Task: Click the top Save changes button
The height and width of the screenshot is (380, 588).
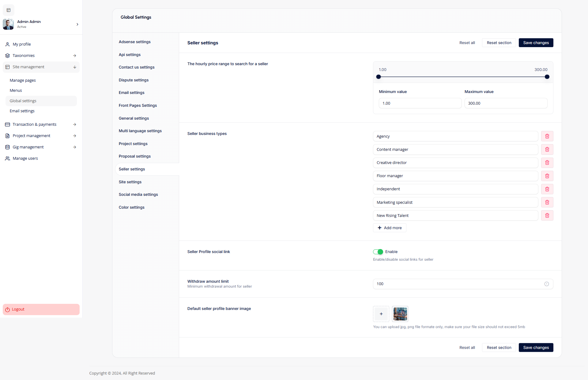Action: click(x=536, y=43)
